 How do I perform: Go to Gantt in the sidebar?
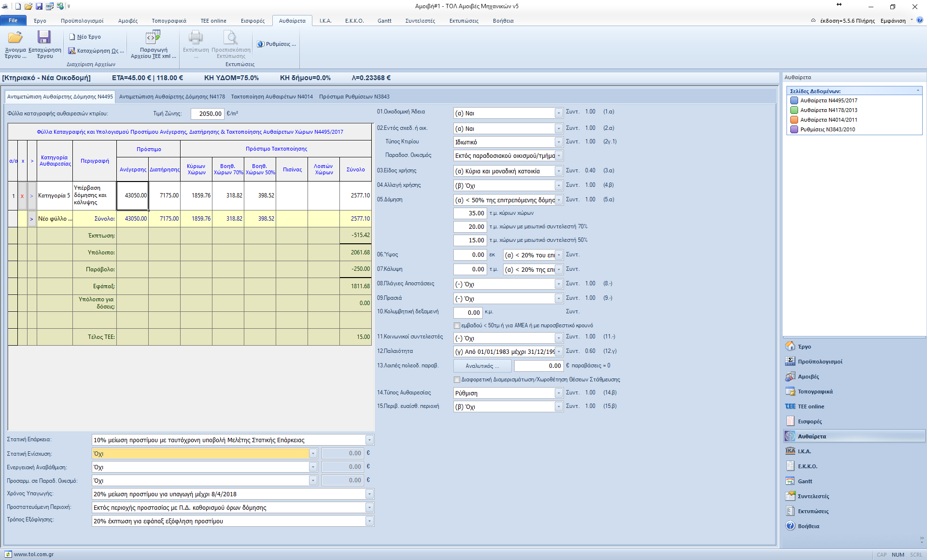tap(805, 481)
